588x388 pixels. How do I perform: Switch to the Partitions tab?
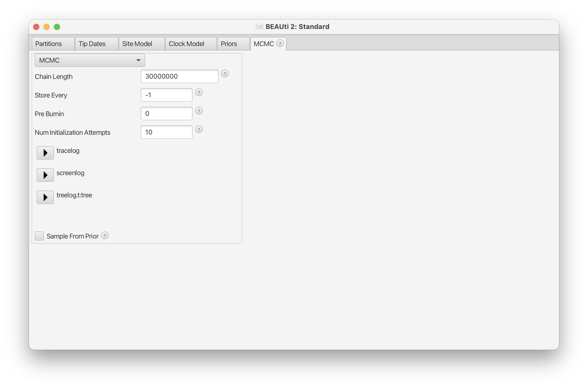click(x=53, y=44)
